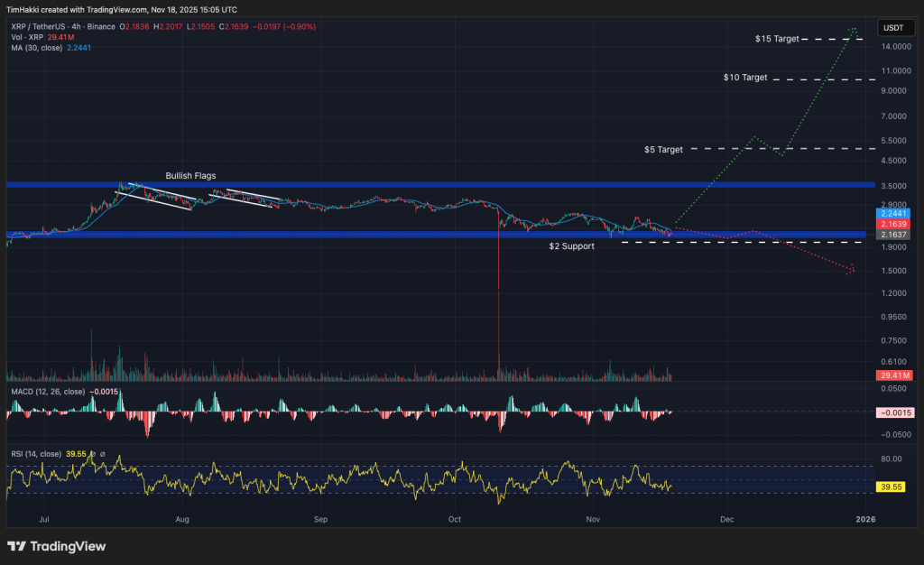
Task: Click the Bullish Flags text annotation
Action: [189, 176]
